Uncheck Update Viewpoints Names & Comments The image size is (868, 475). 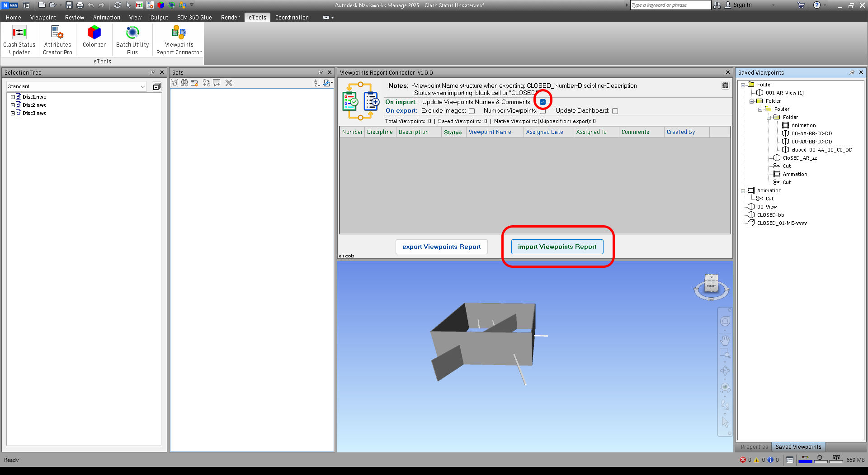(542, 102)
